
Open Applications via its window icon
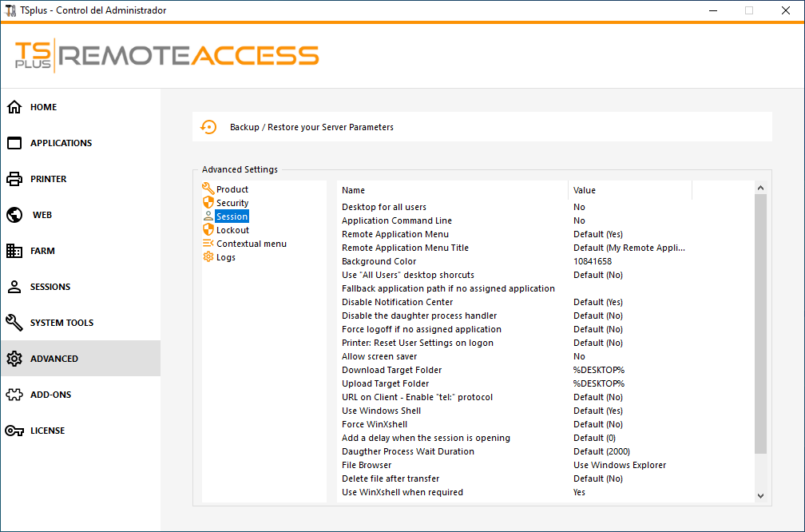pyautogui.click(x=14, y=143)
